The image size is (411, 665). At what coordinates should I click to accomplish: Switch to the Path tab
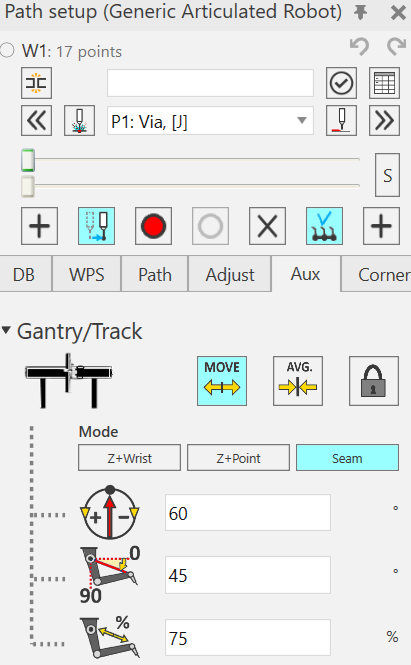click(155, 274)
